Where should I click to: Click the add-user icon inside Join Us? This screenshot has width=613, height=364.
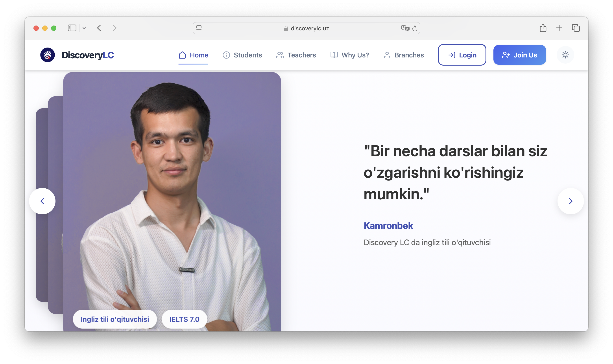[505, 55]
